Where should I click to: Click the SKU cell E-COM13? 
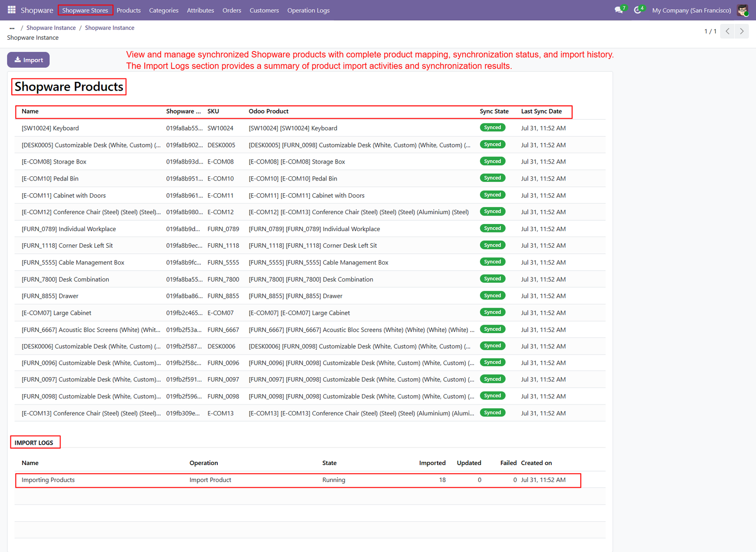tap(221, 413)
